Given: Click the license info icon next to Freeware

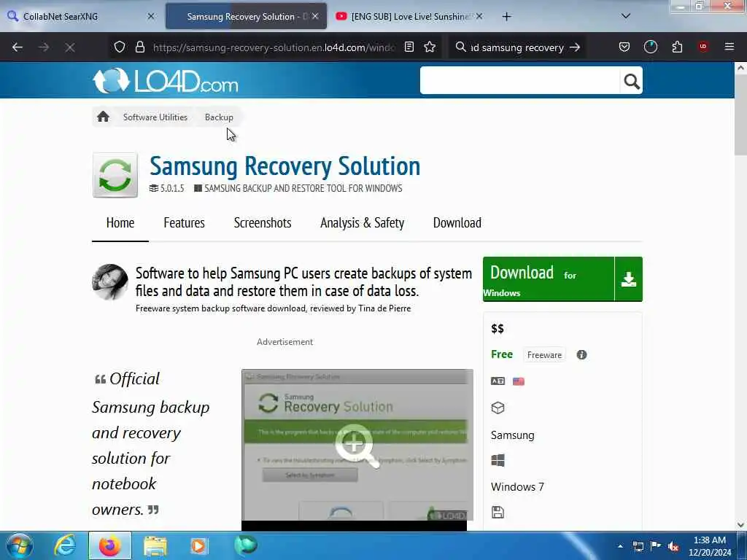Looking at the screenshot, I should click(x=581, y=355).
